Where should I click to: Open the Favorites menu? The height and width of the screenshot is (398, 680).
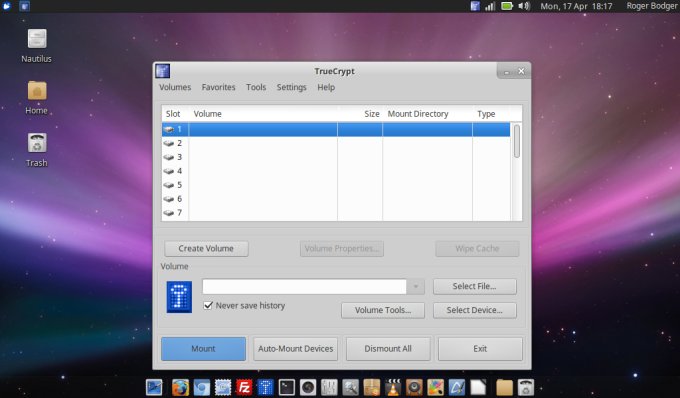(219, 87)
